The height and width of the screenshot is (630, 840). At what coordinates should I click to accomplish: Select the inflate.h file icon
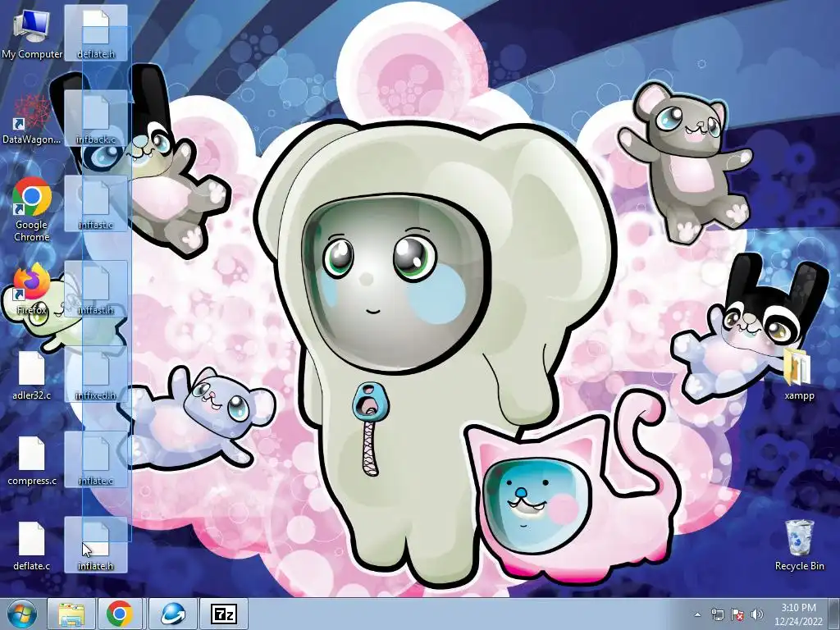[96, 545]
